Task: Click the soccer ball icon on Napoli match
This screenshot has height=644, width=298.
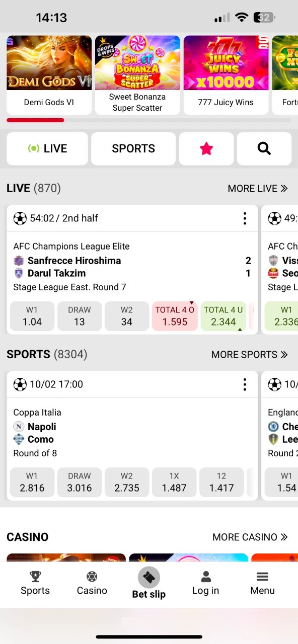Action: 20,384
